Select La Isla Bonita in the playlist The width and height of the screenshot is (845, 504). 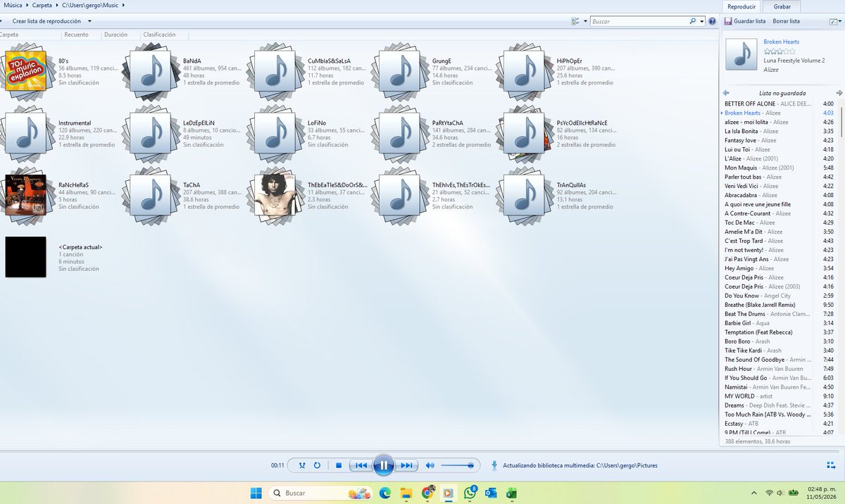[780, 131]
